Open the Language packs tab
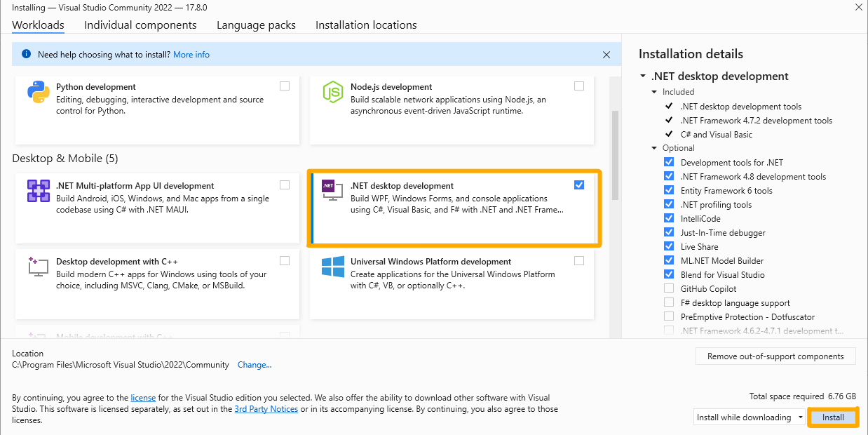868x435 pixels. coord(256,25)
